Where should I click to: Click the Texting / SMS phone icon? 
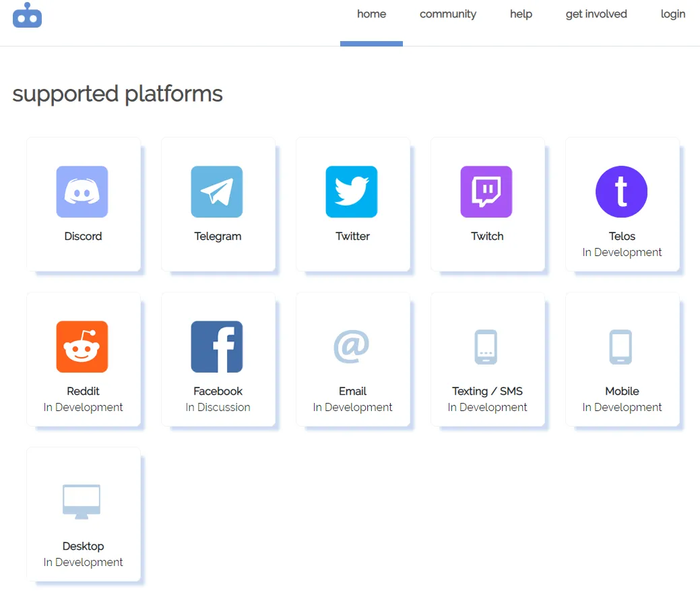(486, 347)
